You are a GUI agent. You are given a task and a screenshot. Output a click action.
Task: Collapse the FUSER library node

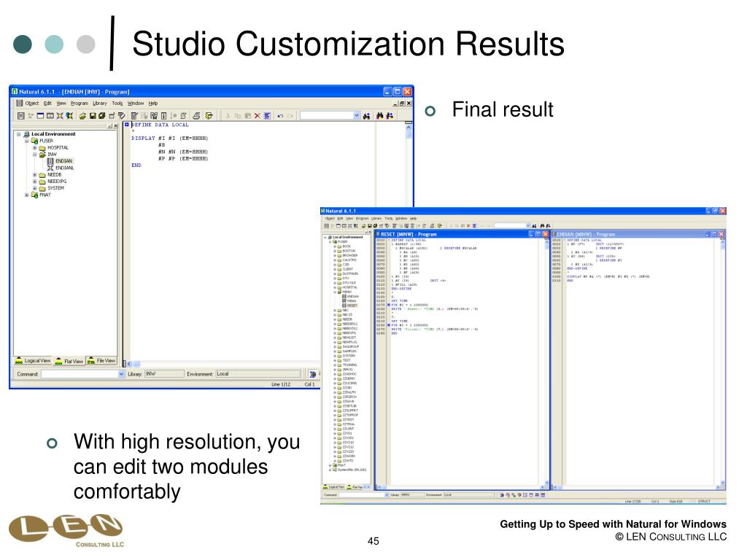[x=27, y=141]
